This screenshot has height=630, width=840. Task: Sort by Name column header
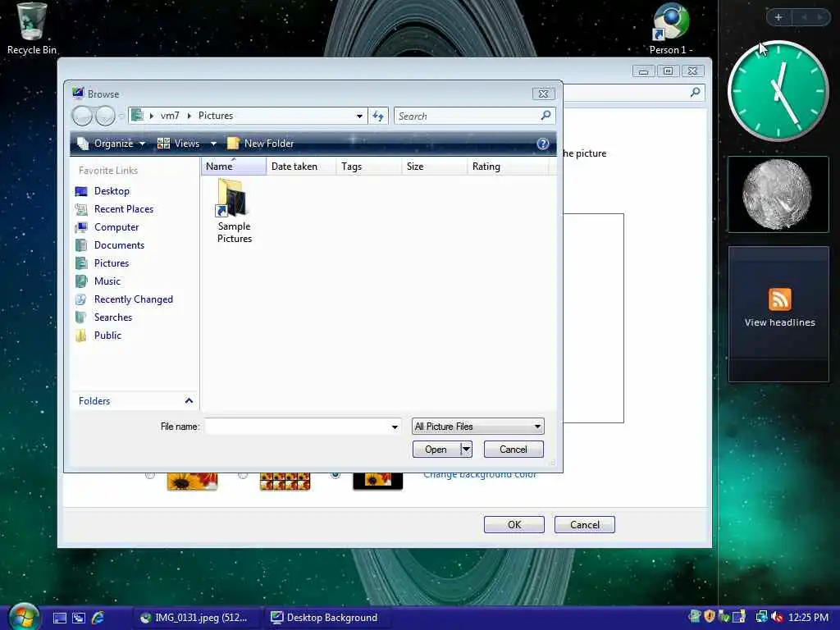(x=234, y=166)
